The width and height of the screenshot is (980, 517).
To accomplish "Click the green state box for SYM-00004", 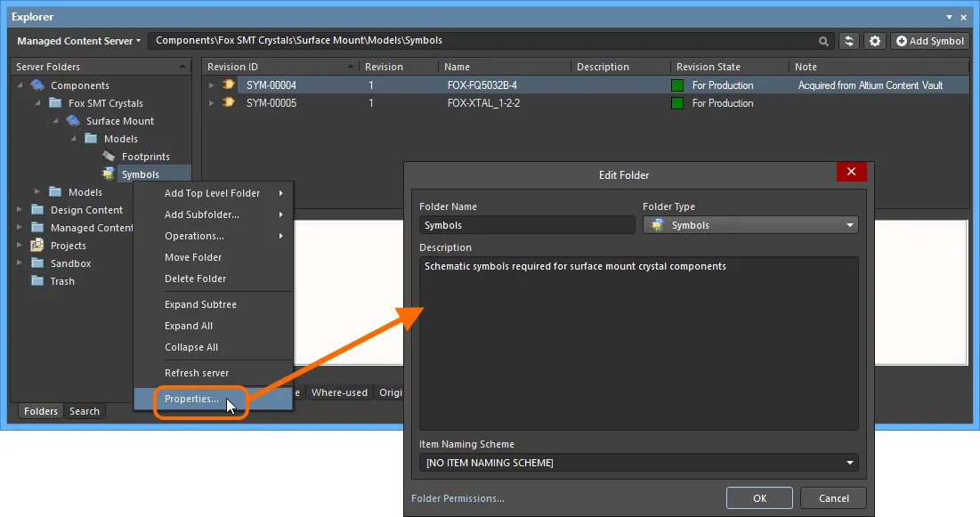I will (x=676, y=85).
